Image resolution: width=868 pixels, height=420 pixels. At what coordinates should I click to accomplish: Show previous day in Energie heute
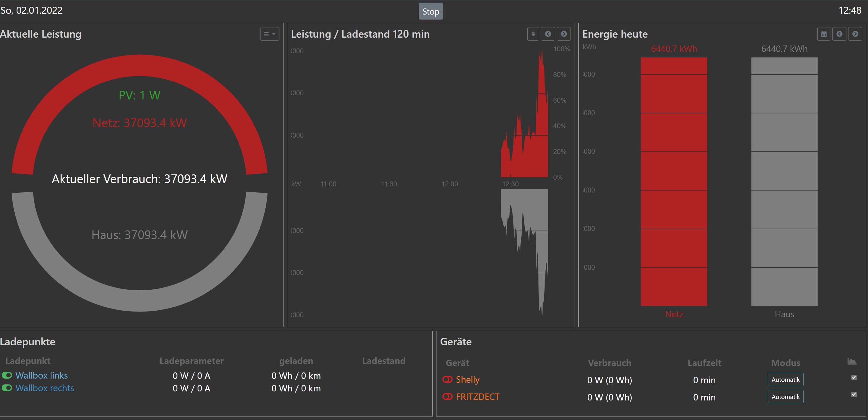pos(839,34)
